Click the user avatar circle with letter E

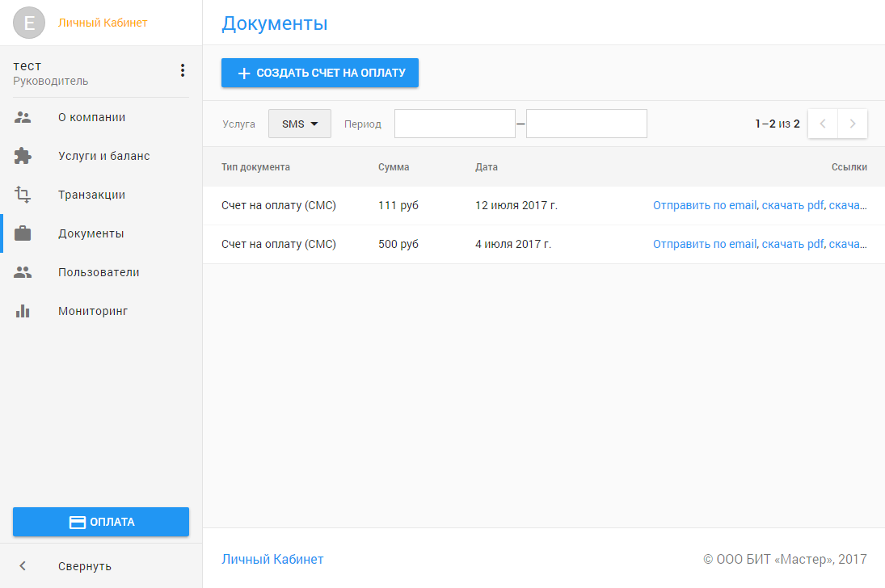[30, 23]
